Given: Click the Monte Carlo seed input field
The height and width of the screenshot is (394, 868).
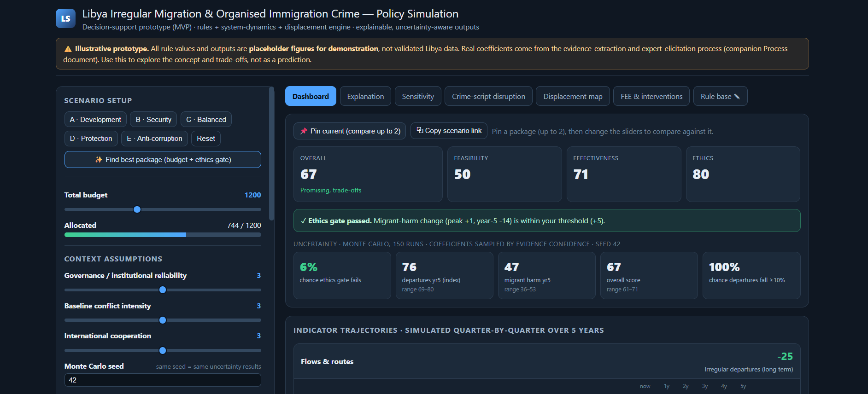Looking at the screenshot, I should [x=163, y=380].
